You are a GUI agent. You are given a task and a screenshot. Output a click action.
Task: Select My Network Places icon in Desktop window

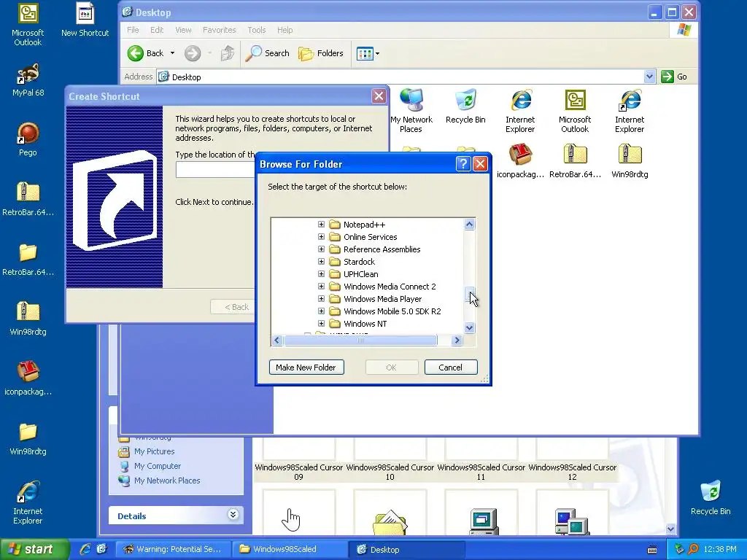(x=411, y=111)
